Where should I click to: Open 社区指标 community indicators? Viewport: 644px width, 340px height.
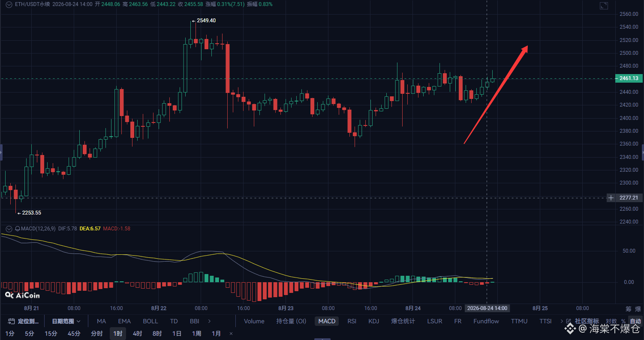pyautogui.click(x=587, y=321)
